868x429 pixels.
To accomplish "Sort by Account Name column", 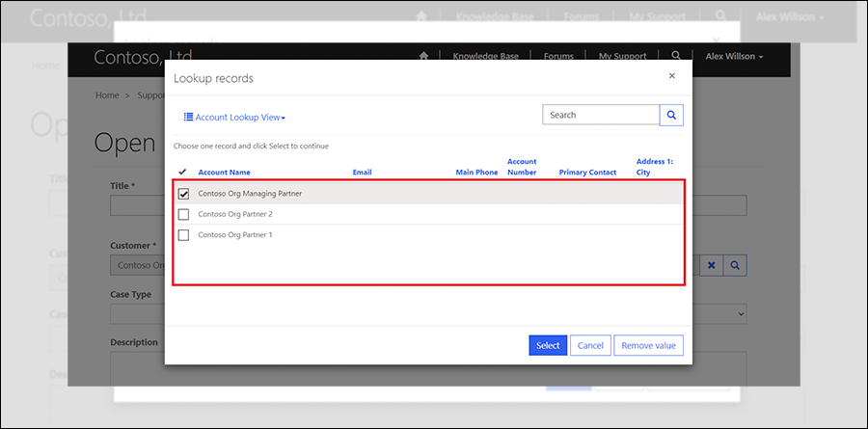I will tap(224, 173).
